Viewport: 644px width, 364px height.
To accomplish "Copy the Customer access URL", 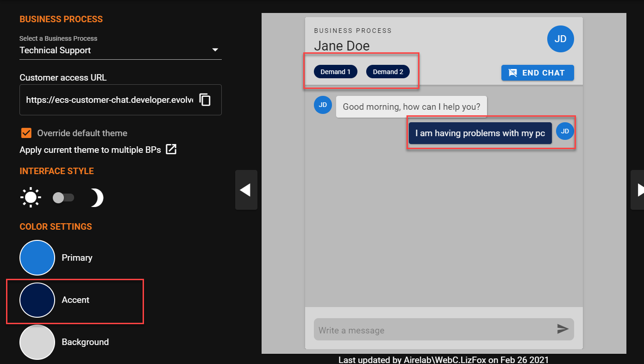I will pos(205,100).
